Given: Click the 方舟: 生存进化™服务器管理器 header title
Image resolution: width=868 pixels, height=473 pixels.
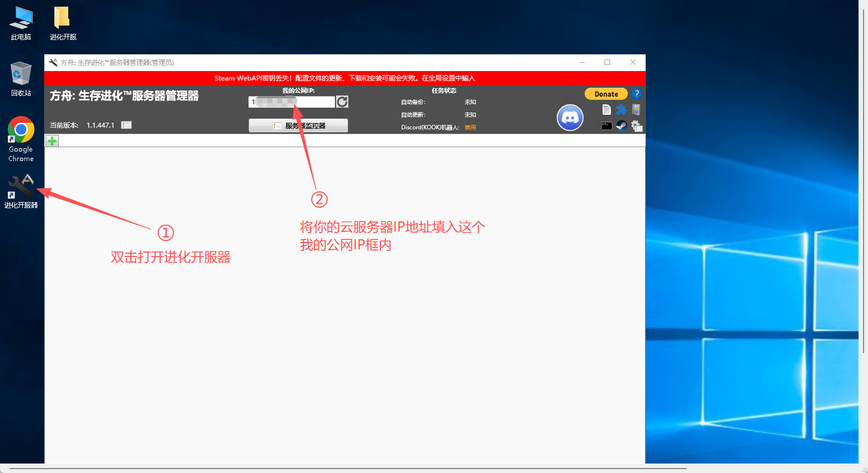Looking at the screenshot, I should (x=124, y=96).
